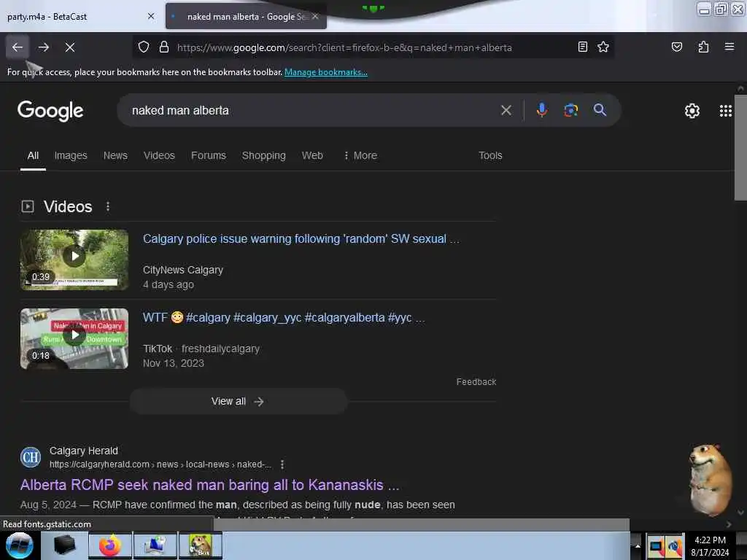Click Manage bookmarks link

[326, 72]
